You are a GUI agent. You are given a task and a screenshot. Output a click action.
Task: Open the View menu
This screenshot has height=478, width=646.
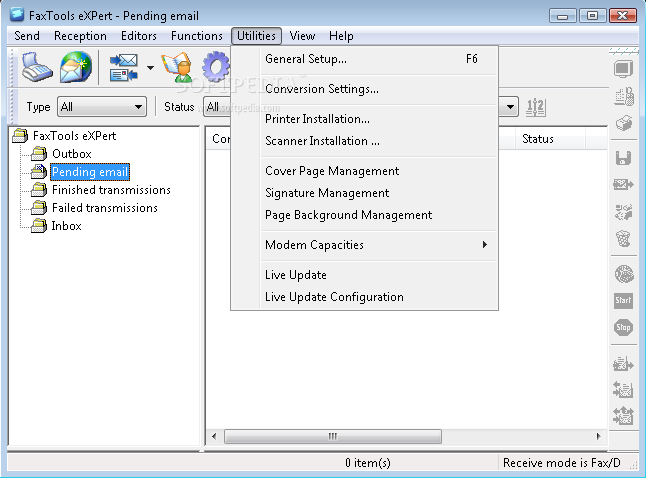point(302,36)
